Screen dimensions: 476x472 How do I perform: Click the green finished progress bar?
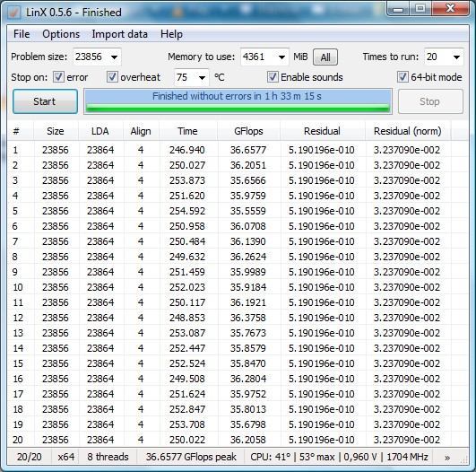coord(238,108)
